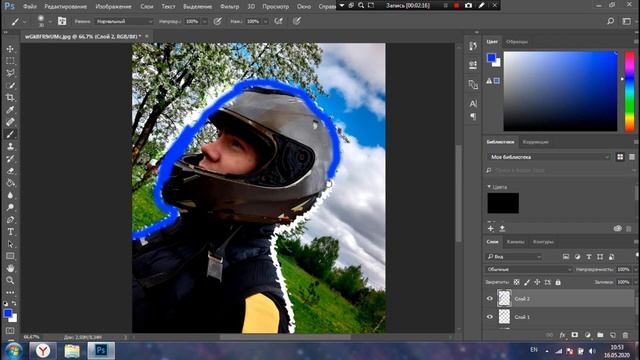Open the brush settings panel icon
Screen dimensions: 640x360
tap(62, 21)
